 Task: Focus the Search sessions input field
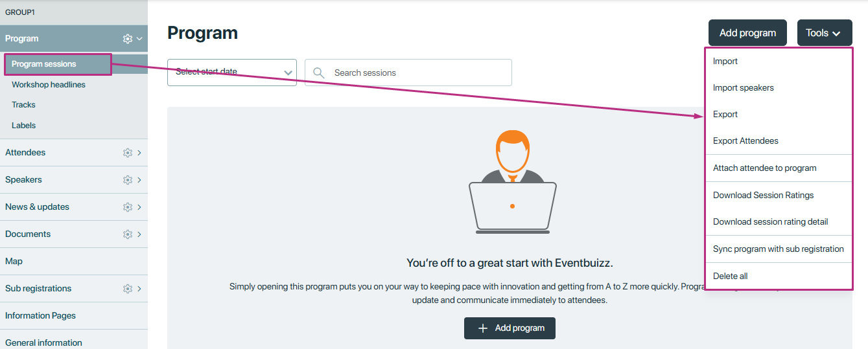point(408,73)
